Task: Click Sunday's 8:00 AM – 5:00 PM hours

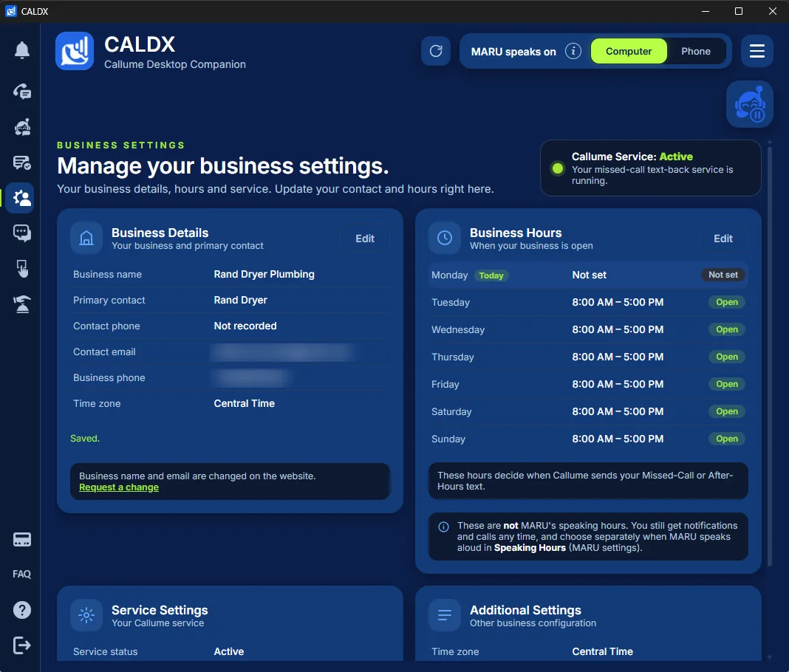Action: click(618, 439)
